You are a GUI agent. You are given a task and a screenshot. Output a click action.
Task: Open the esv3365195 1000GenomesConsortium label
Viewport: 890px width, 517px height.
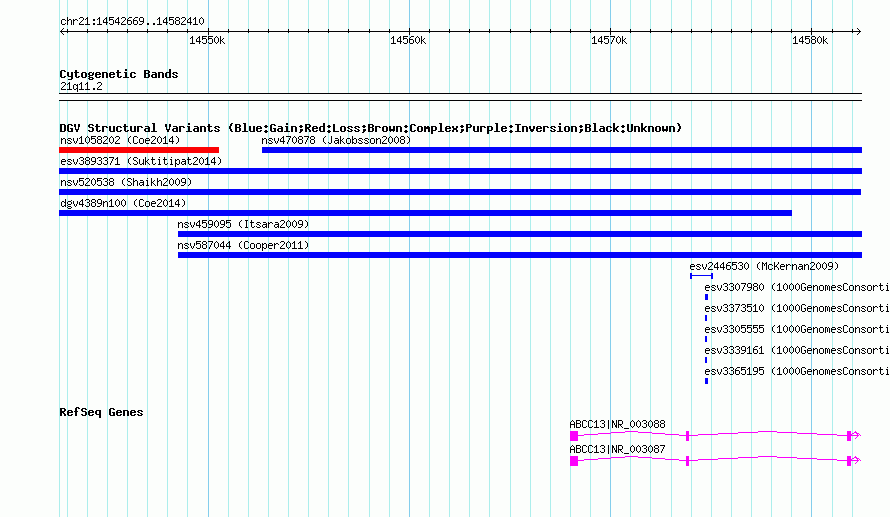pos(797,371)
